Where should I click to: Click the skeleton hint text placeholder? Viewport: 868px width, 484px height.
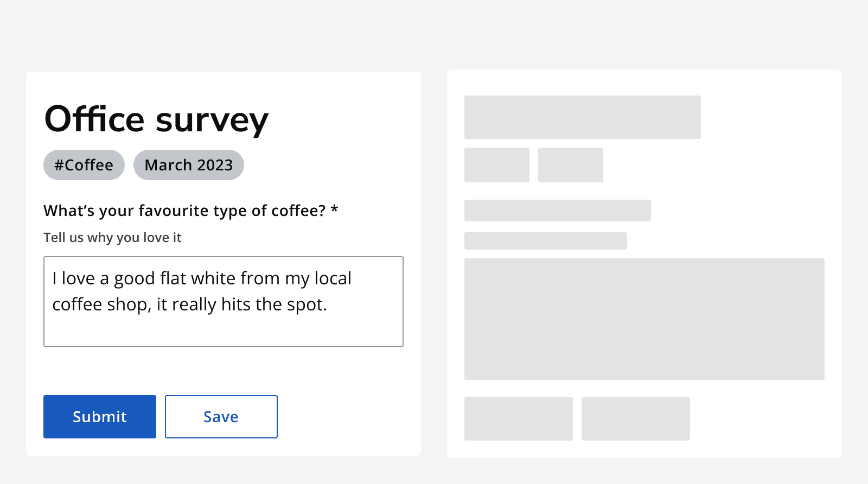pyautogui.click(x=546, y=241)
